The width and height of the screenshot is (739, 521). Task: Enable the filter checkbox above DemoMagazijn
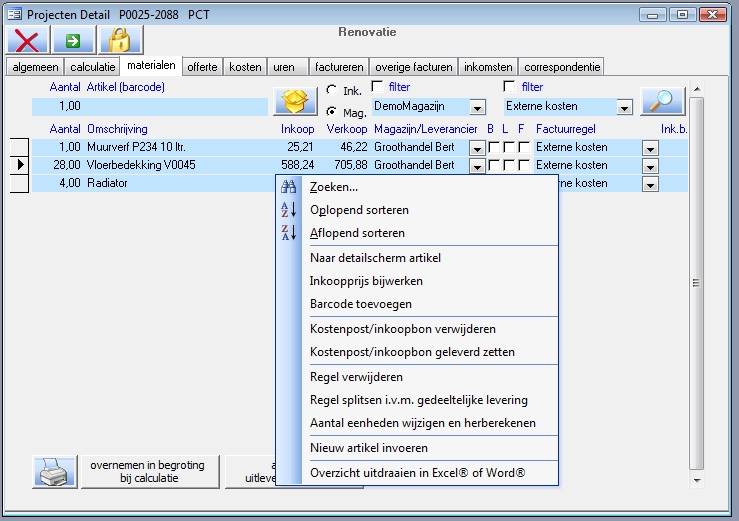point(377,87)
